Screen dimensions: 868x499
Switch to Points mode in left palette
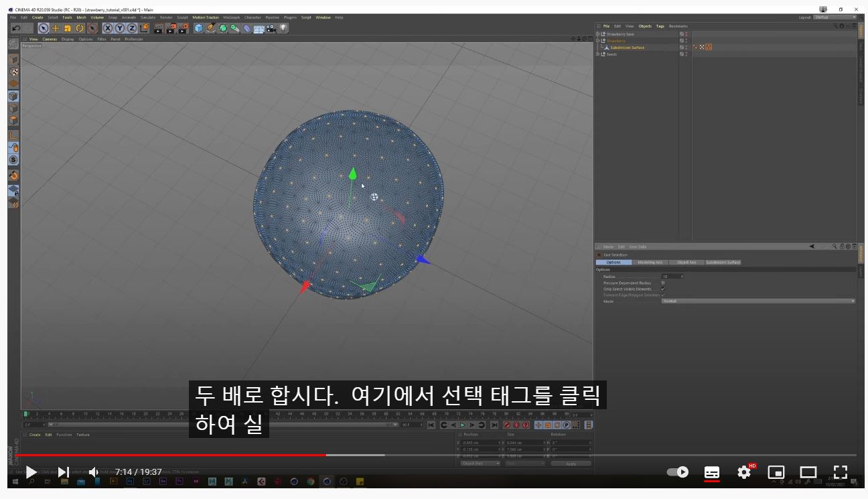pos(13,96)
